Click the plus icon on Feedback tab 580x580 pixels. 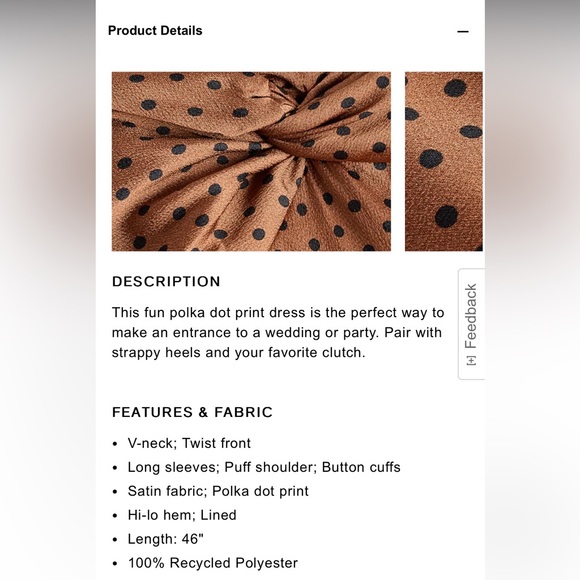471,361
